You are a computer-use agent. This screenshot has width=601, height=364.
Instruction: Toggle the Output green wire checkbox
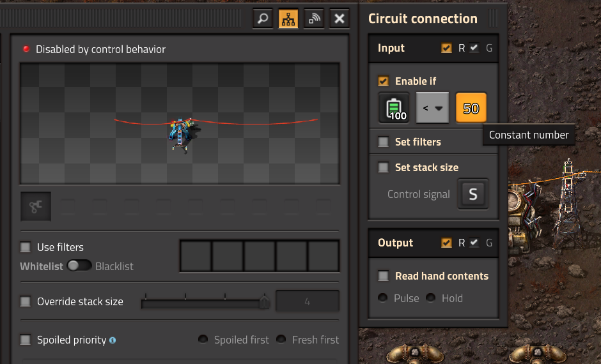pos(474,243)
